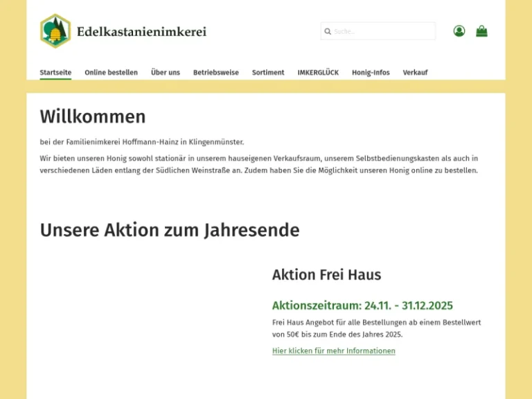Click the 'Frei Haus Angebot für alle Bestellungen' paragraph
This screenshot has height=399, width=532.
coord(377,328)
